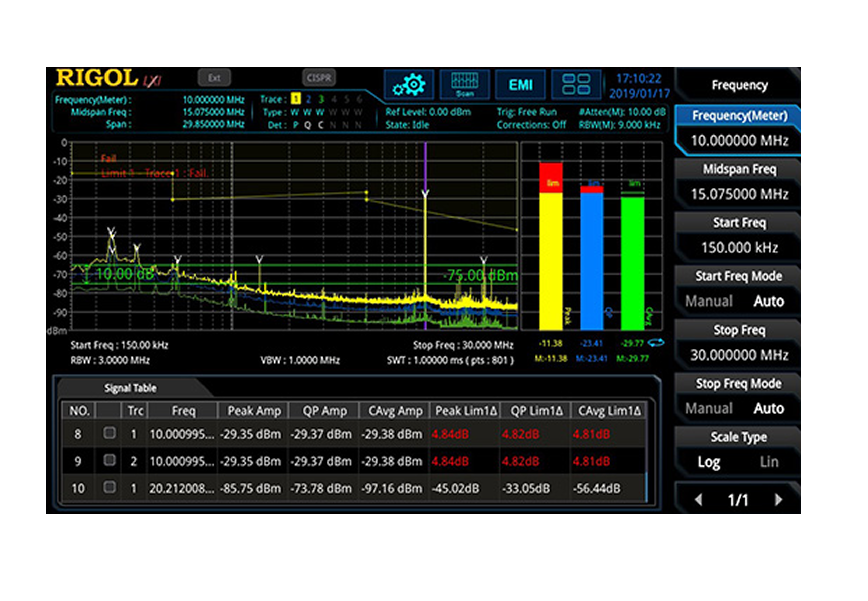Image resolution: width=868 pixels, height=601 pixels.
Task: Select yellow Trace 1 indicator
Action: pos(296,99)
